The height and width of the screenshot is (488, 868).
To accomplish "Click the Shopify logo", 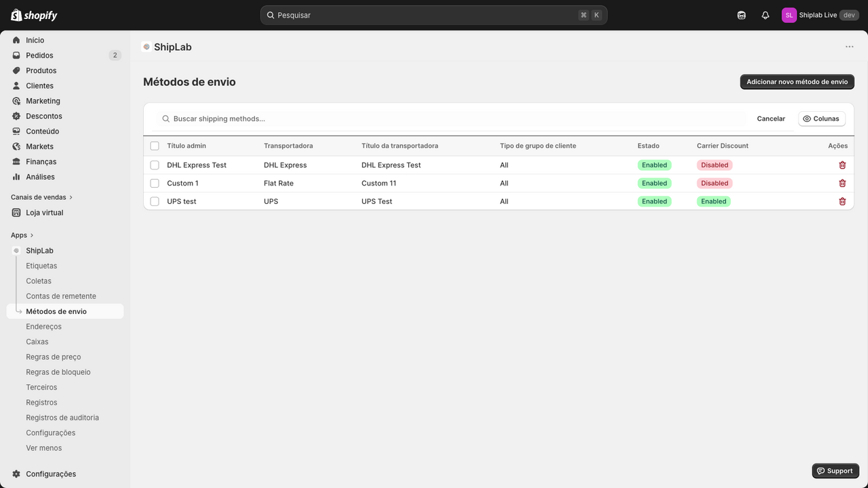I will 34,15.
